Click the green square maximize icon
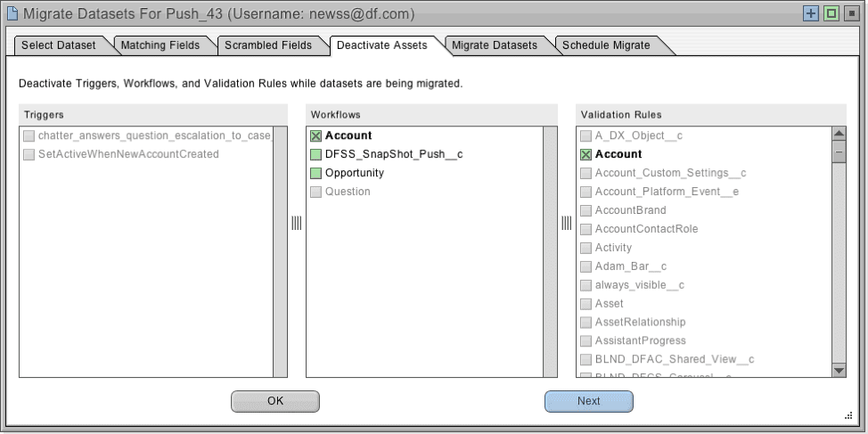 [x=831, y=13]
